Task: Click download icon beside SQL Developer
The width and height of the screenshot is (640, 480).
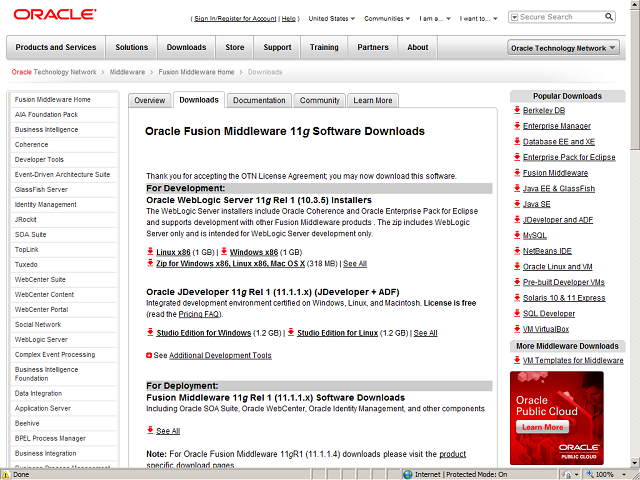Action: (516, 313)
